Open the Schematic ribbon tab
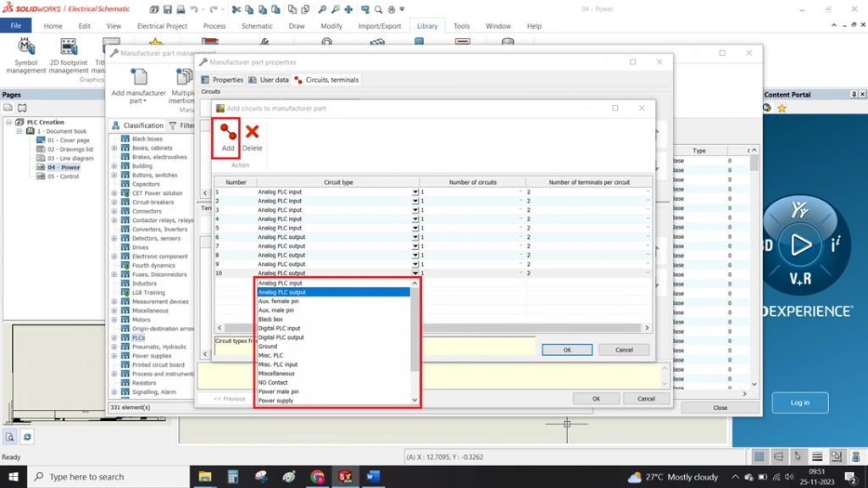868x488 pixels. [x=257, y=26]
